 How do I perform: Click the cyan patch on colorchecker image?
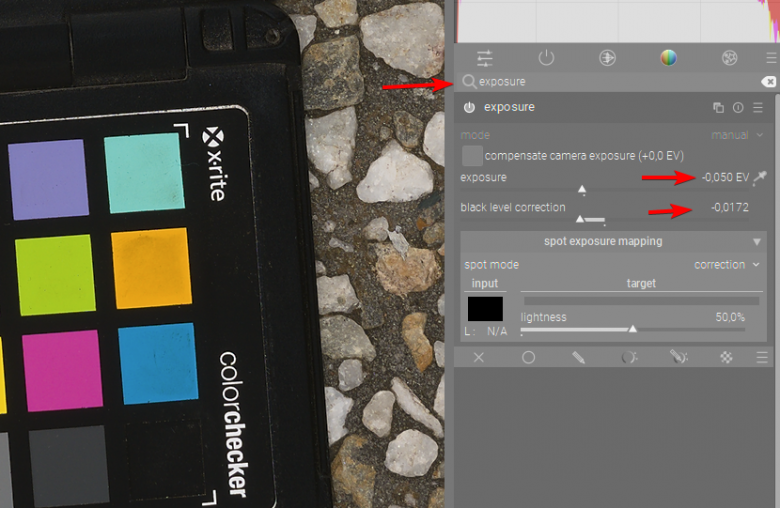(x=144, y=173)
